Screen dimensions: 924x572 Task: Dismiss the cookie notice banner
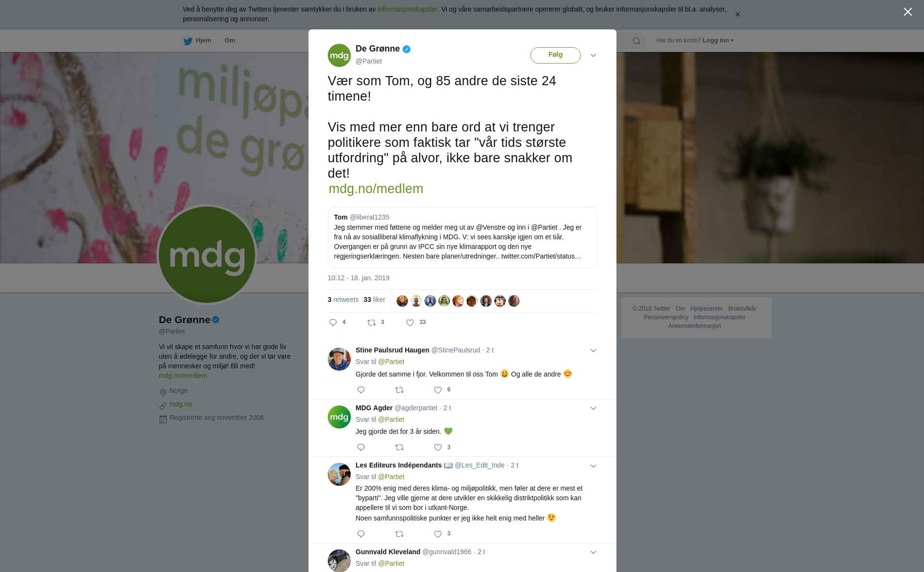(737, 14)
